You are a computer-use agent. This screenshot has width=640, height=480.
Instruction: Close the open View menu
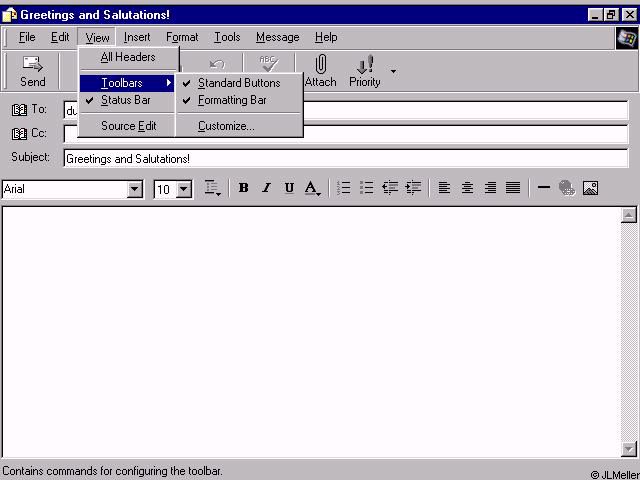click(x=97, y=37)
